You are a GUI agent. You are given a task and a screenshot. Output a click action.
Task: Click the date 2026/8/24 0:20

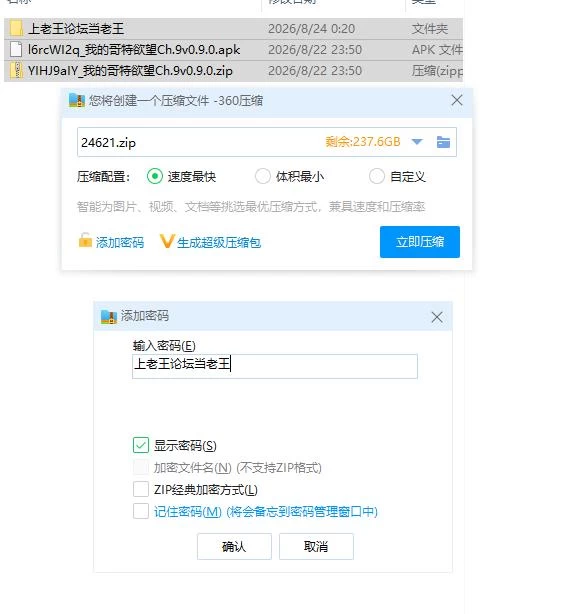pyautogui.click(x=311, y=29)
